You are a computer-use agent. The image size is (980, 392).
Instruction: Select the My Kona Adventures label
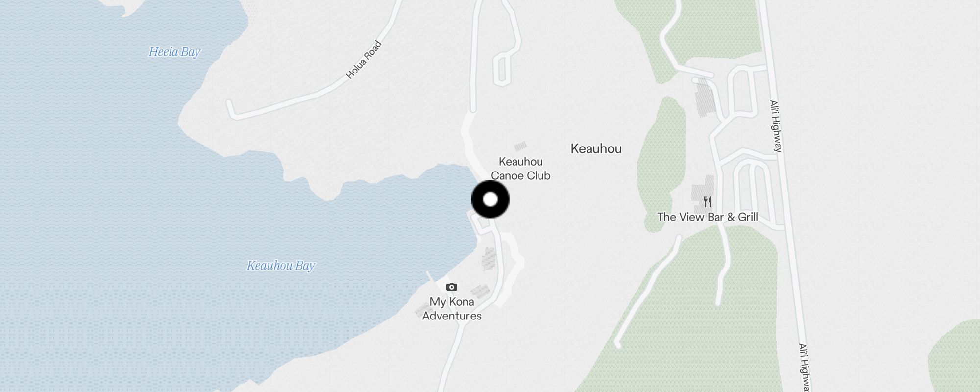click(x=452, y=309)
